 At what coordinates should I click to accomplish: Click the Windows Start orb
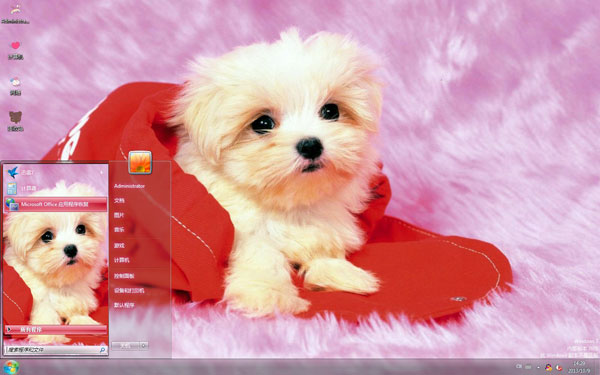point(11,367)
